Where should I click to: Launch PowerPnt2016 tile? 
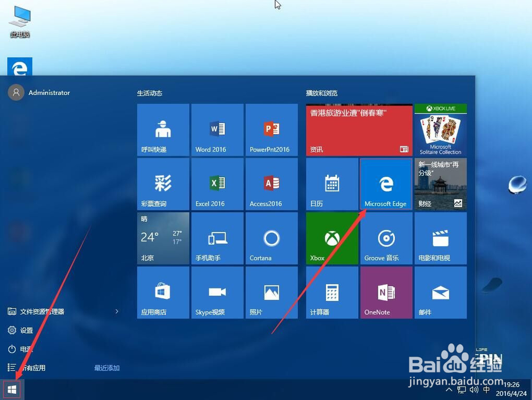(x=271, y=130)
